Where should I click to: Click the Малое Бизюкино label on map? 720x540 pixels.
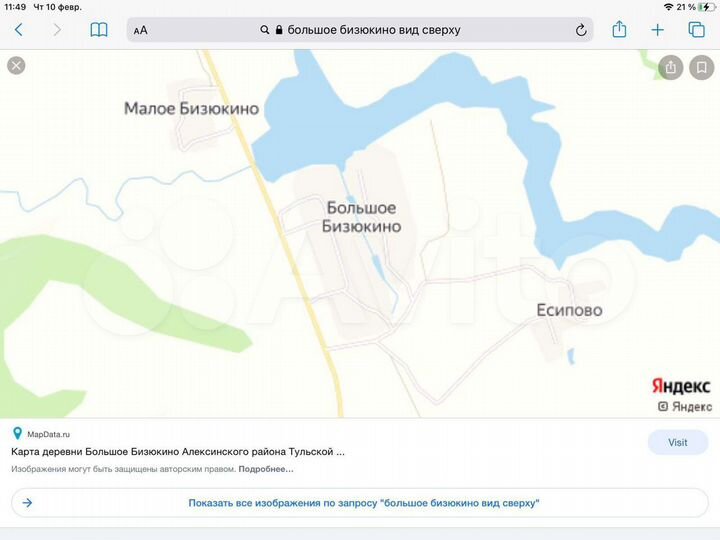[x=191, y=109]
